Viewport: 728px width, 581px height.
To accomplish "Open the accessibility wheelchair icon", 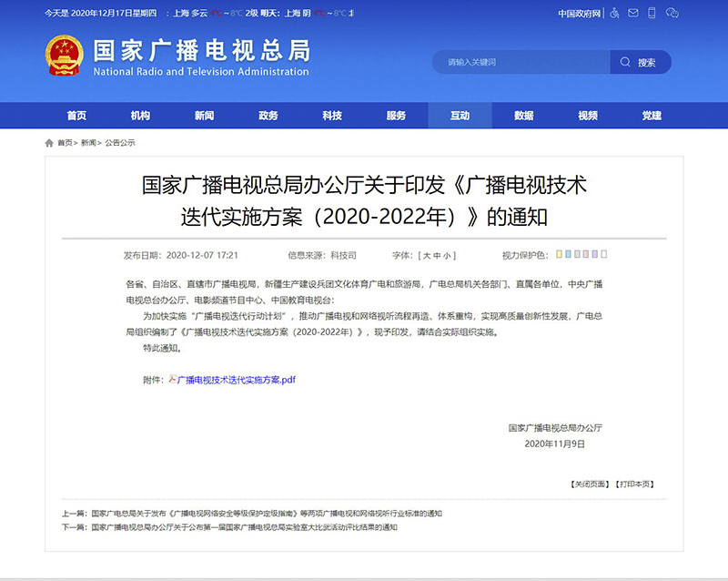I will pos(615,13).
